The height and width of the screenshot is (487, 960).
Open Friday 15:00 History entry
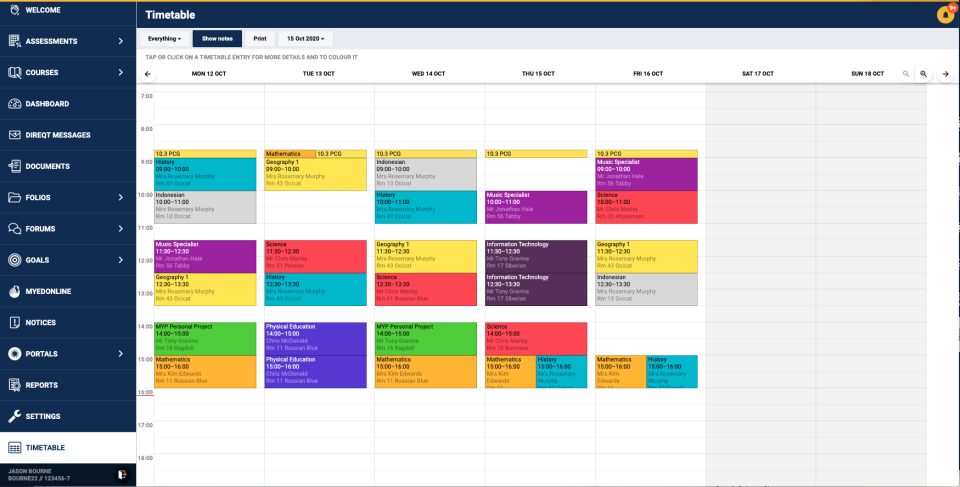point(672,372)
